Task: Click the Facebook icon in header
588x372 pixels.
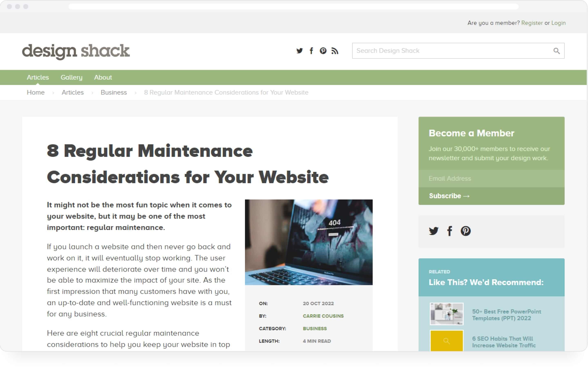Action: tap(311, 50)
